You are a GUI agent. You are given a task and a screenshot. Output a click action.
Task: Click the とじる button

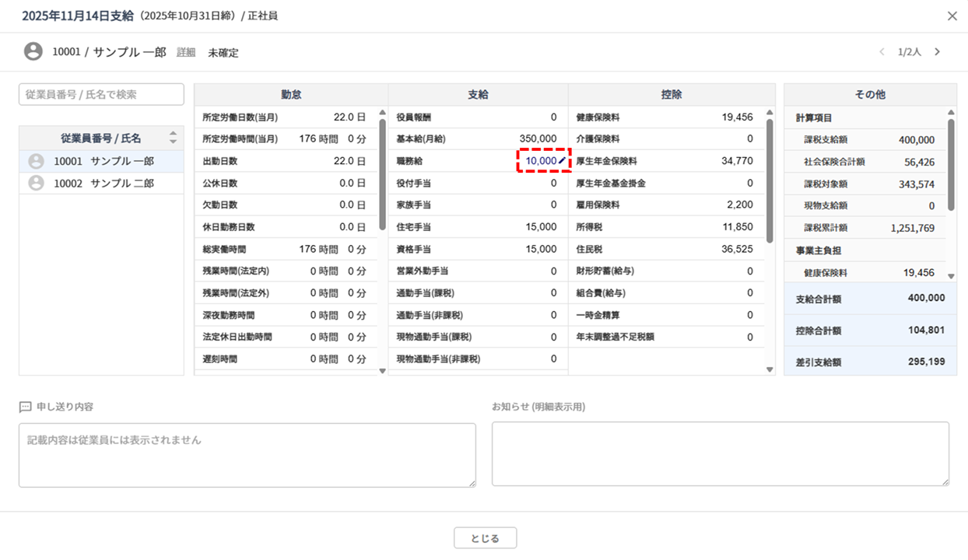(485, 538)
